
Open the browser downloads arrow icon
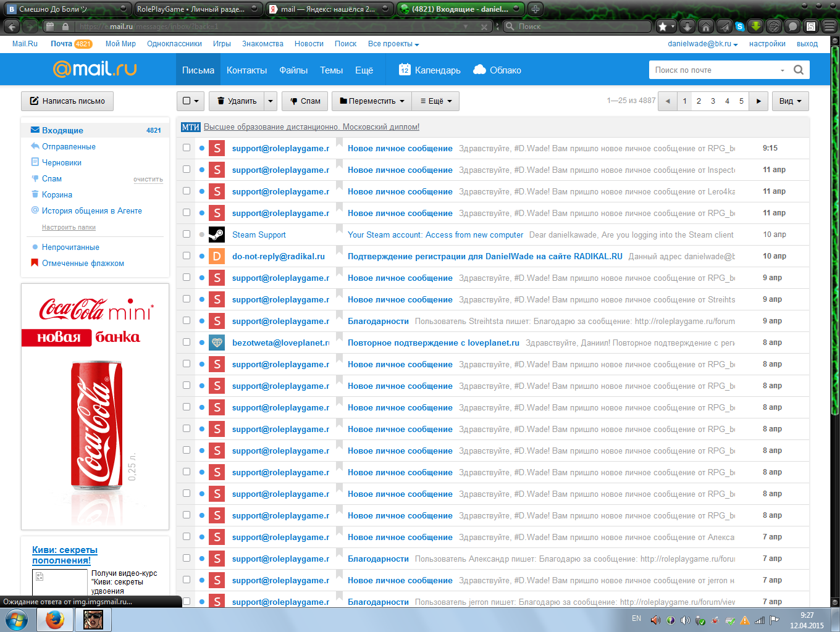687,27
